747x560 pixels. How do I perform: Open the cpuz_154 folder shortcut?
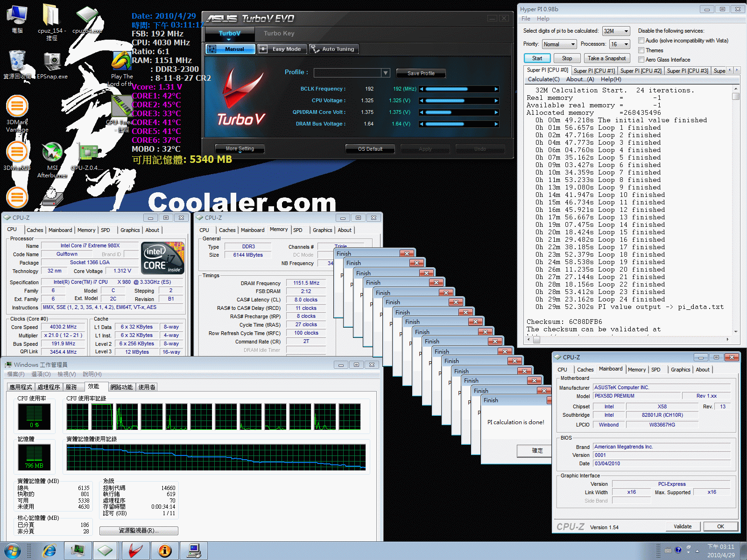[x=51, y=22]
